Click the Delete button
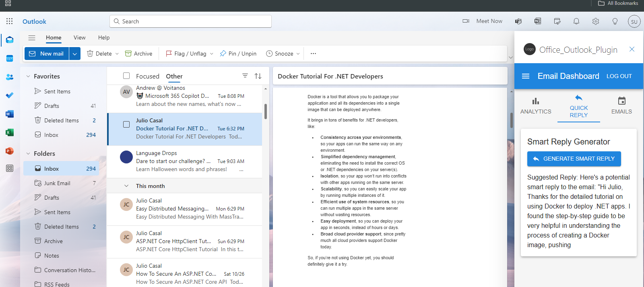 point(99,54)
